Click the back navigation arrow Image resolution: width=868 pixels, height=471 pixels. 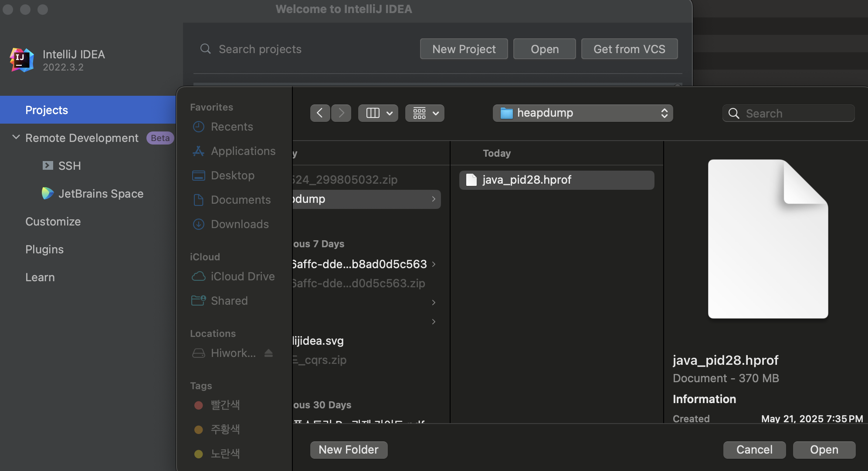320,113
